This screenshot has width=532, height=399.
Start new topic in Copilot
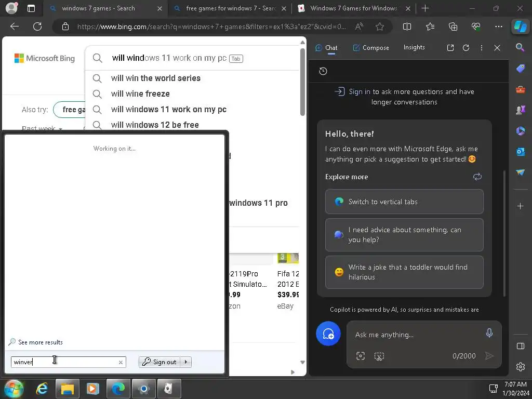click(x=328, y=334)
